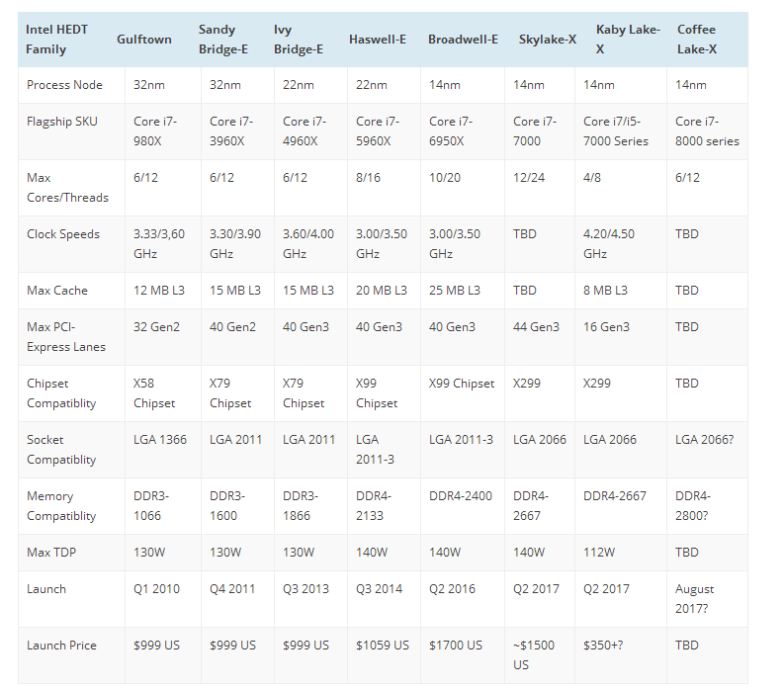Select the 112W Max TDP cell

(601, 553)
